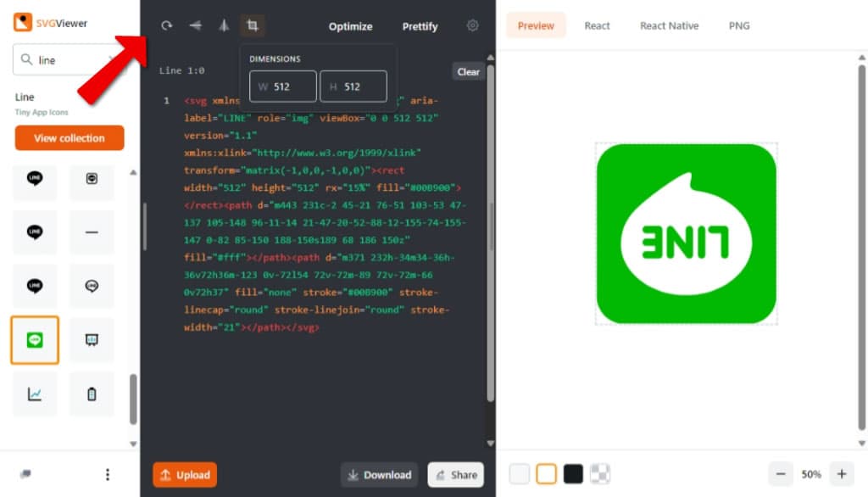
Task: Select the transparent checkerboard background swatch
Action: [x=600, y=474]
